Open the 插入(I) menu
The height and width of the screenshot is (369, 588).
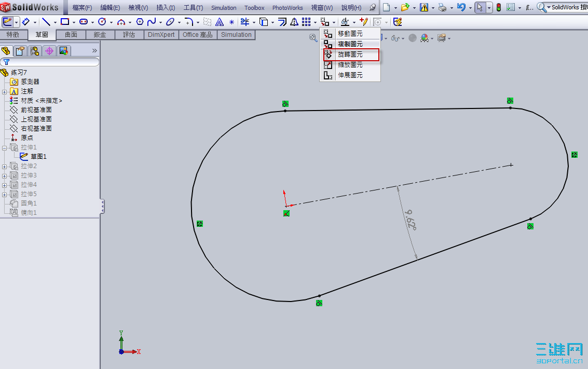pyautogui.click(x=166, y=7)
